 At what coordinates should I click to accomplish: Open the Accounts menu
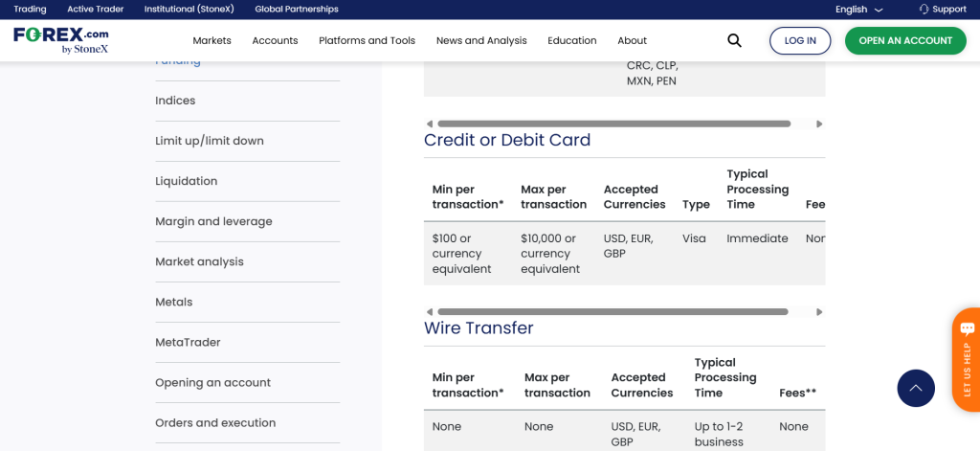coord(275,40)
